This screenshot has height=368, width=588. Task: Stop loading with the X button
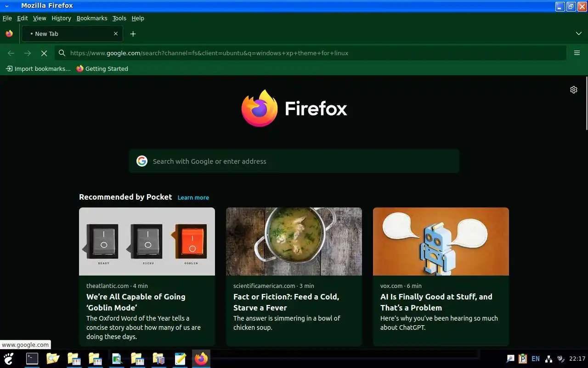point(44,53)
